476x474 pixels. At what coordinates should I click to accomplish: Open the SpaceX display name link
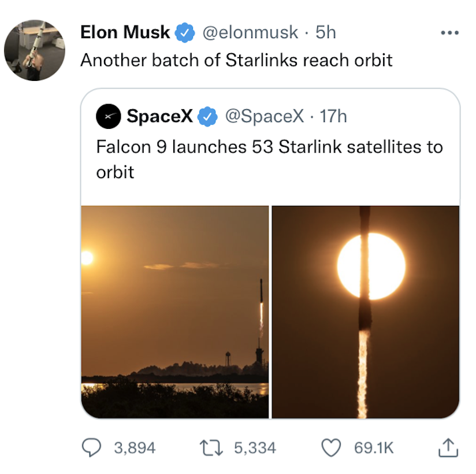[159, 116]
